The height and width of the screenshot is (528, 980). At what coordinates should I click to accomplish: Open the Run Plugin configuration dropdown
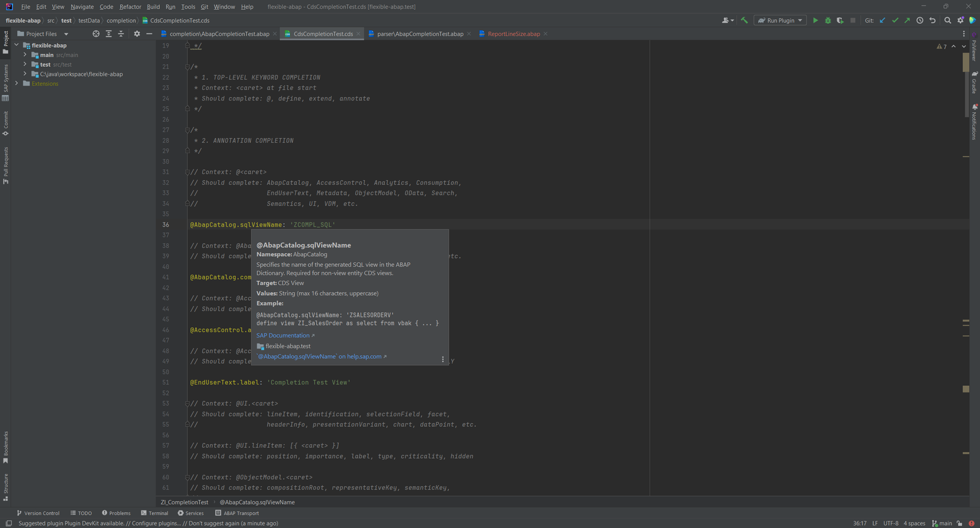(780, 20)
